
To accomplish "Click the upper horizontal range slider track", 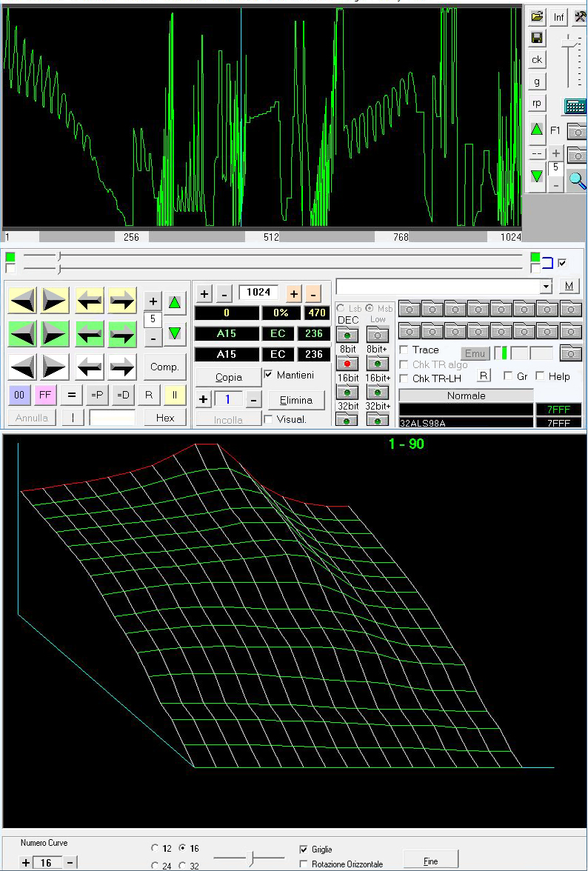I will click(x=273, y=256).
